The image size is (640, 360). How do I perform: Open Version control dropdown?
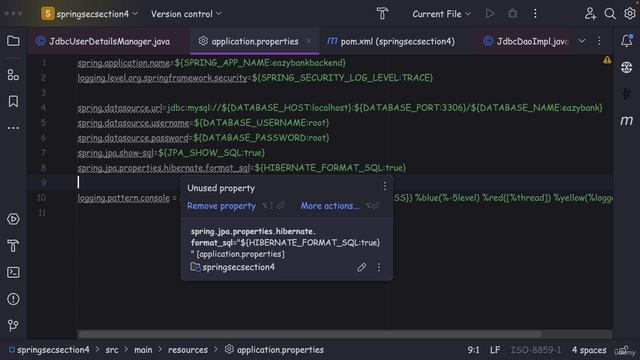pos(186,14)
